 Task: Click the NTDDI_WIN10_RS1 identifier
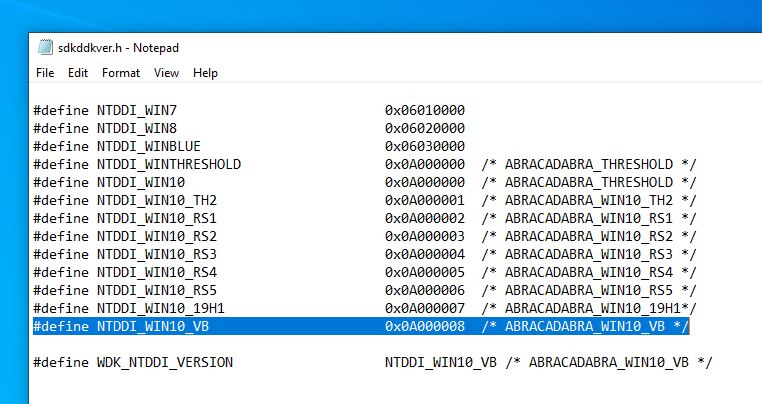click(x=156, y=218)
